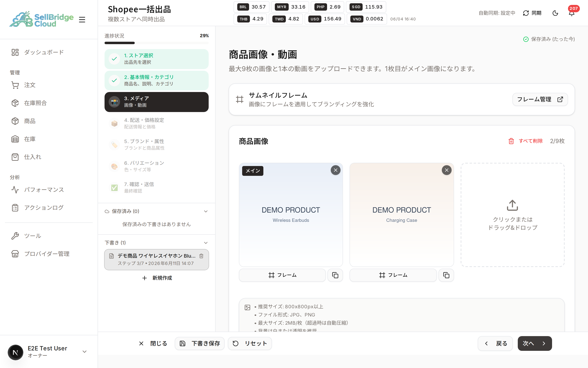Open notifications bell with 207 badge
Screen dimensions: 588x368
click(572, 13)
